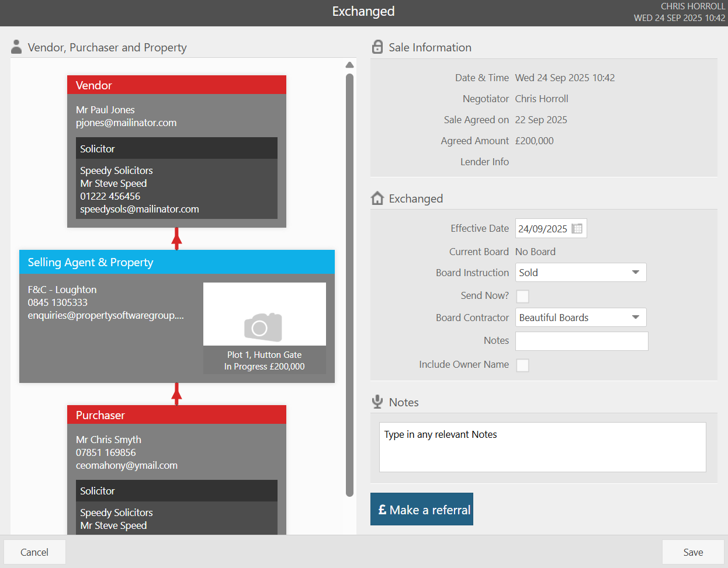Click purchaser name Mr Chris Smyth
Image resolution: width=728 pixels, height=568 pixels.
[109, 440]
